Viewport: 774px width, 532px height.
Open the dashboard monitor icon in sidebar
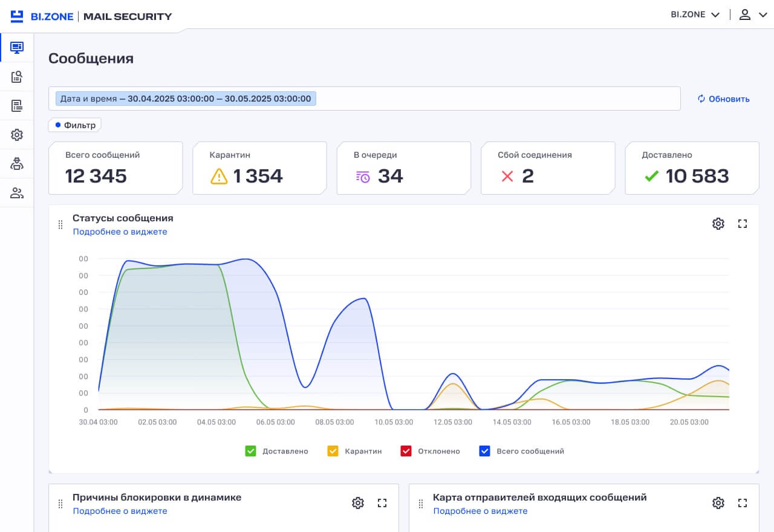tap(17, 47)
